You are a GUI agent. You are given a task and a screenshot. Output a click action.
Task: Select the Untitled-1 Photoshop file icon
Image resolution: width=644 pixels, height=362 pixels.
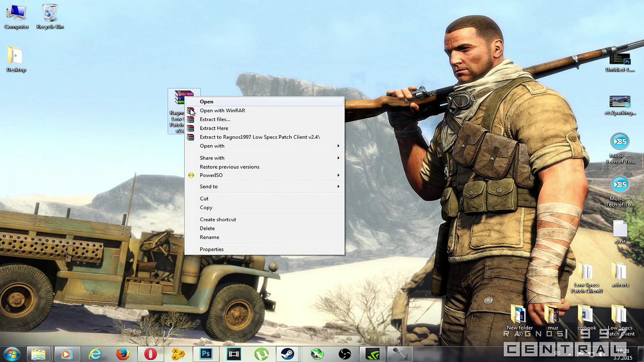[620, 62]
